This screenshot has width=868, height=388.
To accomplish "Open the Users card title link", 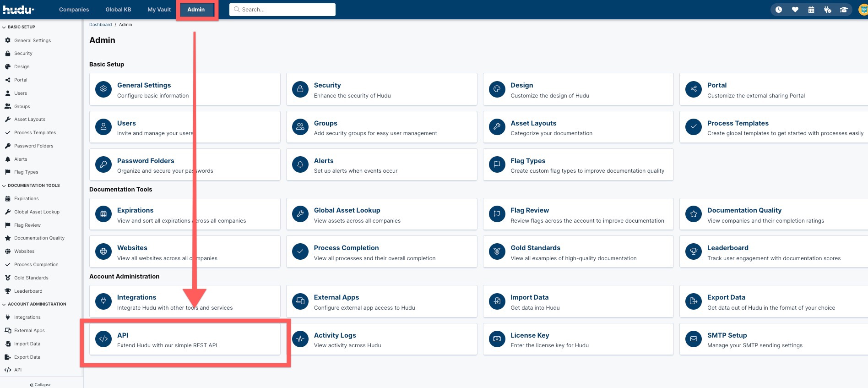I will click(126, 123).
